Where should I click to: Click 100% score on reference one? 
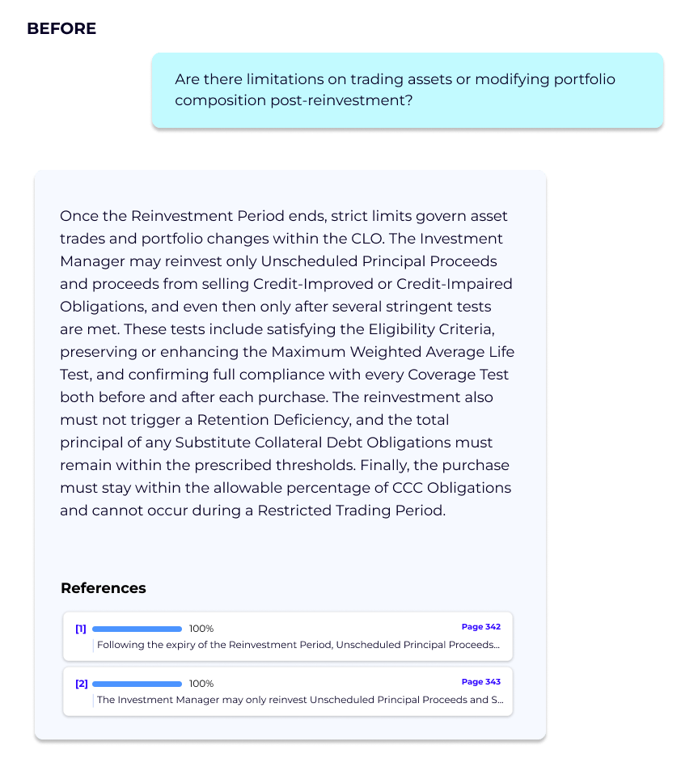[x=201, y=629]
